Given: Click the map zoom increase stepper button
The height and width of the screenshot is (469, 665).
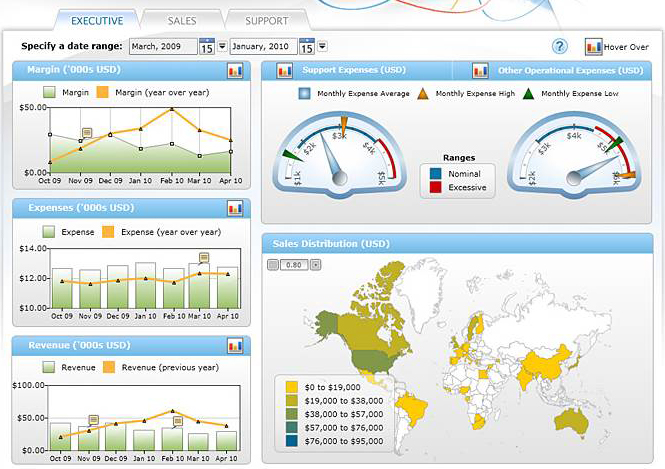Looking at the screenshot, I should [x=316, y=265].
